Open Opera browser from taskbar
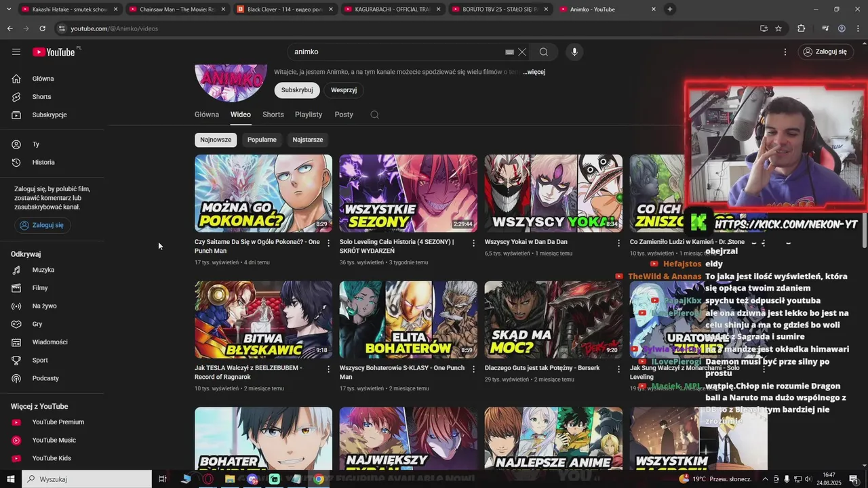The width and height of the screenshot is (868, 488). 208,479
